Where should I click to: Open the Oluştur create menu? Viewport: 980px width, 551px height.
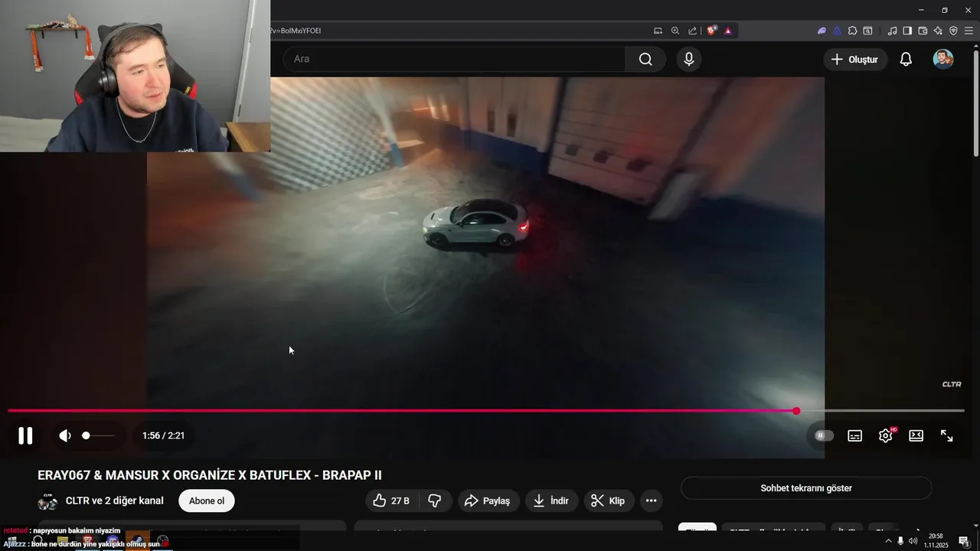click(x=855, y=59)
